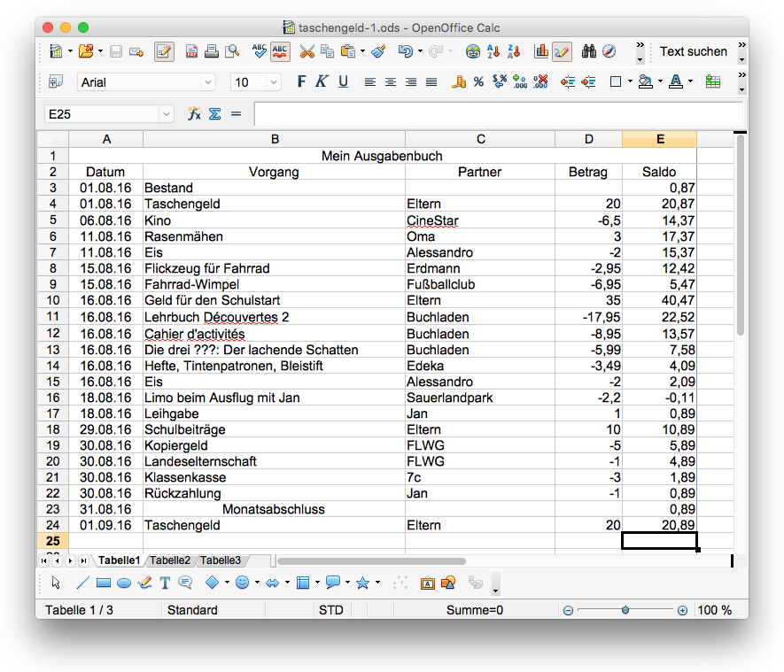Align text right
This screenshot has height=672, width=784.
(x=411, y=82)
